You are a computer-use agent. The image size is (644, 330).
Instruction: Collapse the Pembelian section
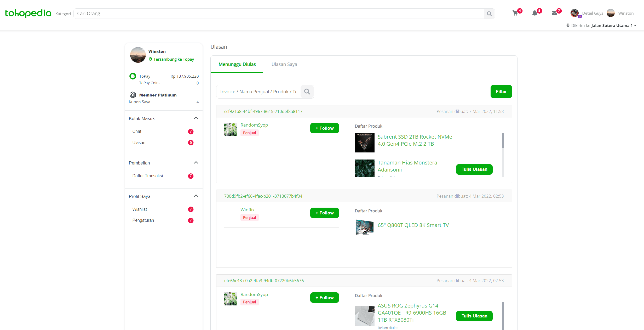pos(196,162)
